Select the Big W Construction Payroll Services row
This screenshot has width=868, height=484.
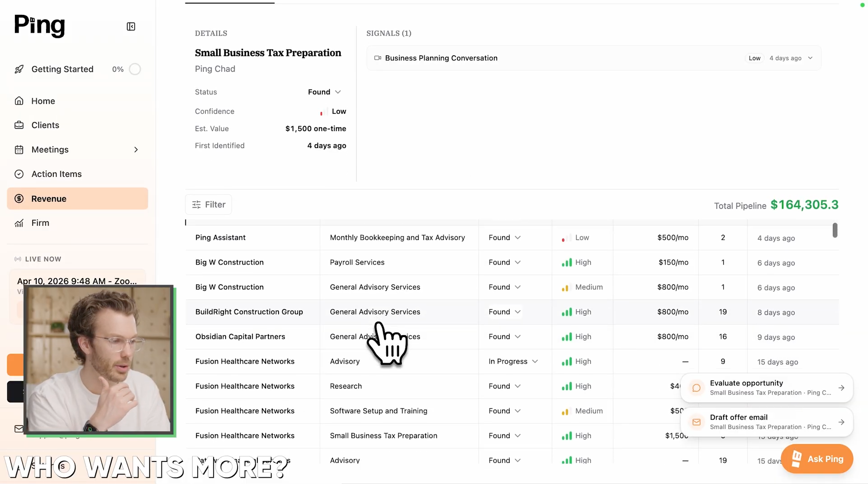click(x=512, y=262)
